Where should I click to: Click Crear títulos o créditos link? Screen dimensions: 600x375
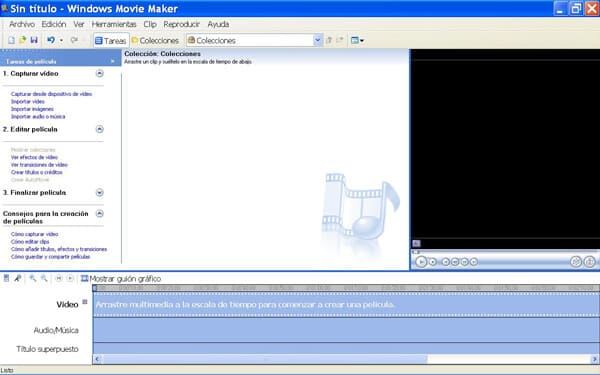36,172
